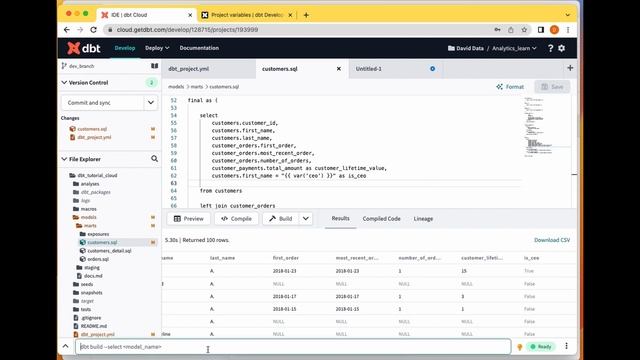Collapse the File Explorer section
This screenshot has height=360, width=640.
[64, 159]
